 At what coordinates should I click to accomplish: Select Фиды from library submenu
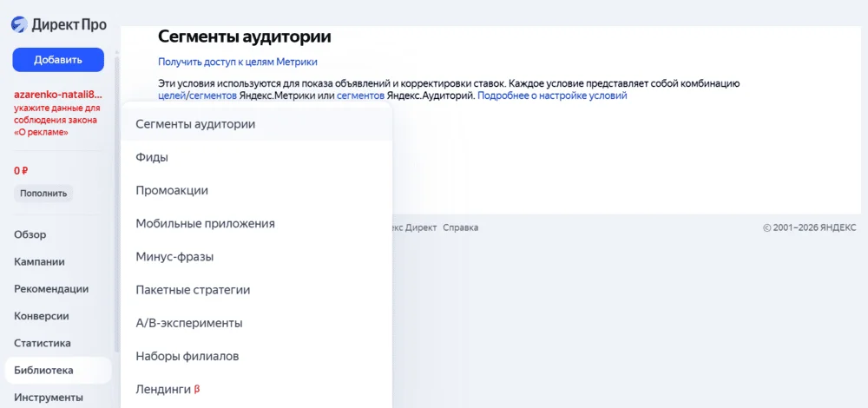152,157
